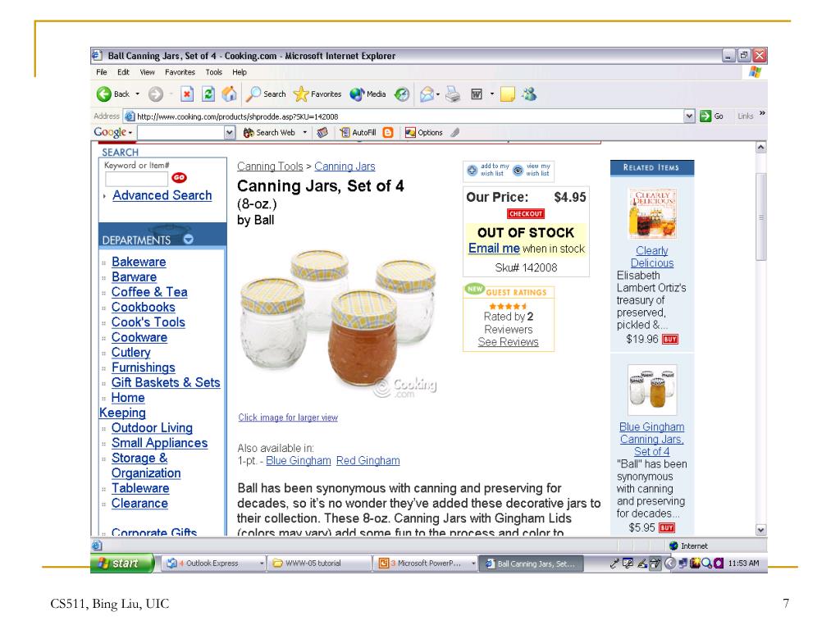Click the orange Blogger icon in Google toolbar
840x630 pixels.
[x=388, y=132]
